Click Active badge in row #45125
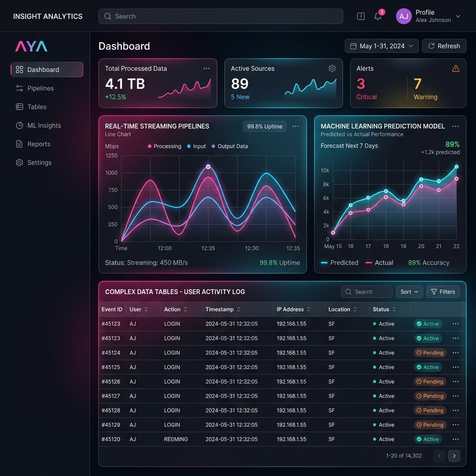 coord(428,367)
